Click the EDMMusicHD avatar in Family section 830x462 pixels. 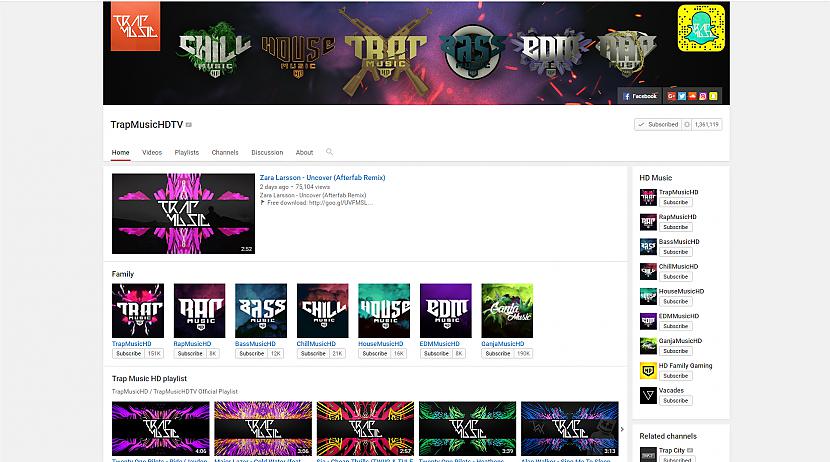tap(446, 311)
